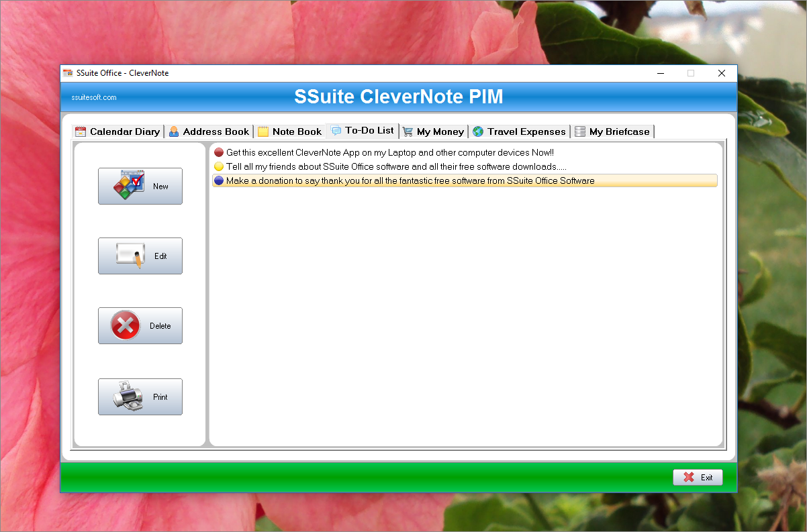Select the To-Do List tab

point(363,130)
